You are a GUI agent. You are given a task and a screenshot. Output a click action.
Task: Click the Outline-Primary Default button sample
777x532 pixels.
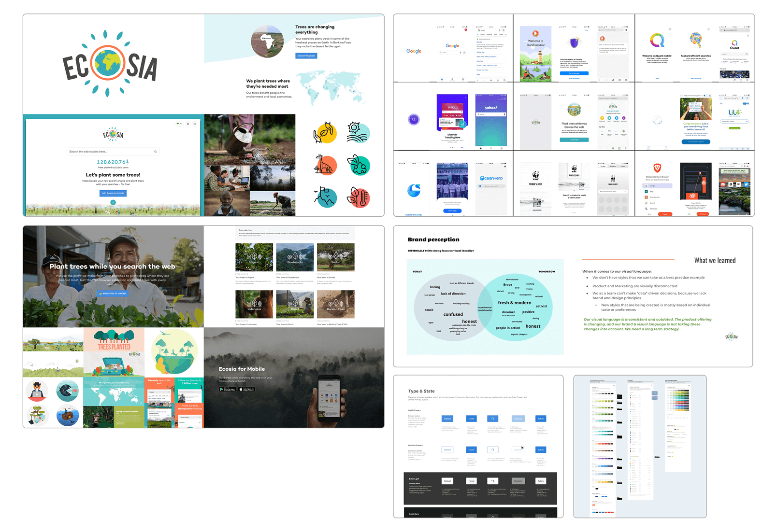click(x=447, y=449)
